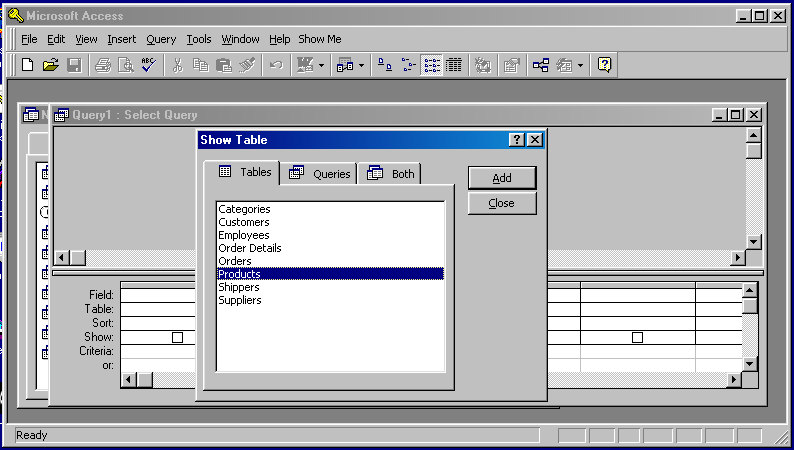This screenshot has height=450, width=794.
Task: Click the Save floppy disk icon
Action: (74, 65)
